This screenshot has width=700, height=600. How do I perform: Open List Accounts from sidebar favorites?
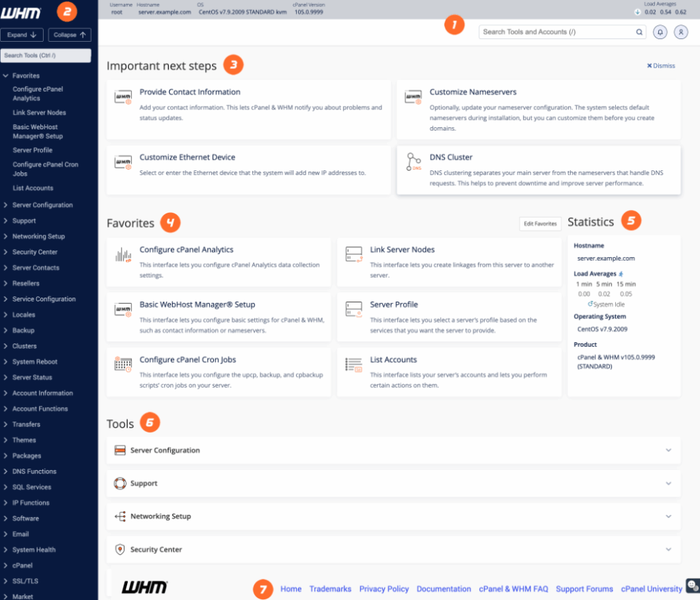click(x=33, y=188)
